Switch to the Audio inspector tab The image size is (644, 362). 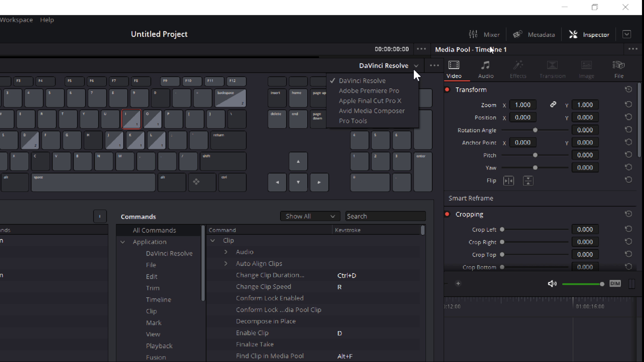click(486, 70)
